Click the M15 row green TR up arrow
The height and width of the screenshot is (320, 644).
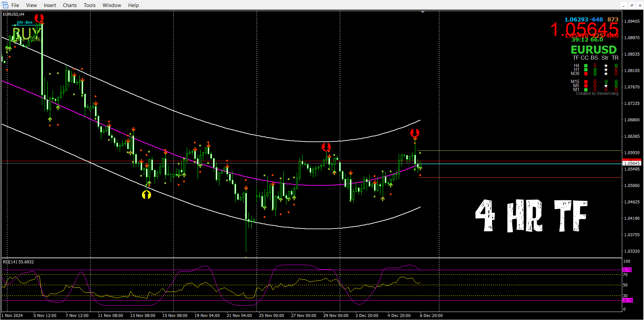click(x=616, y=82)
